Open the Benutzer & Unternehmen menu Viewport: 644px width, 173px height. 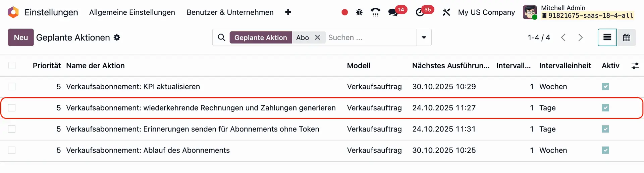click(230, 12)
